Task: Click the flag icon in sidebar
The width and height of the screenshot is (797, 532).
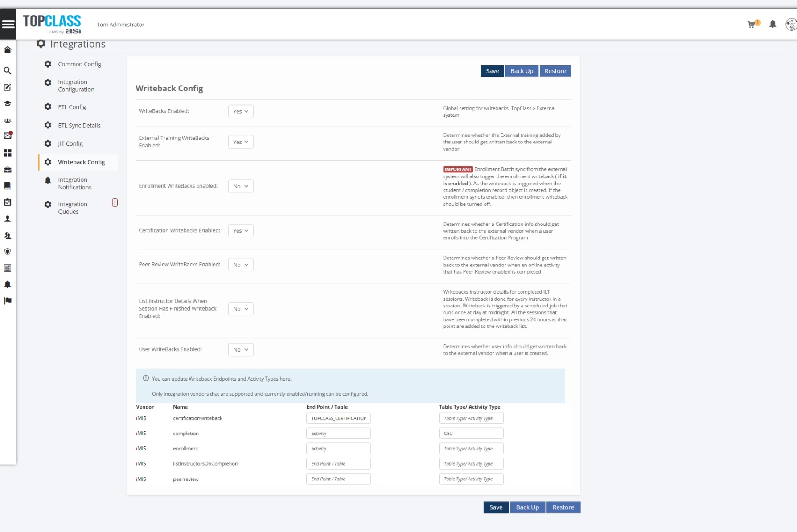Action: [8, 301]
